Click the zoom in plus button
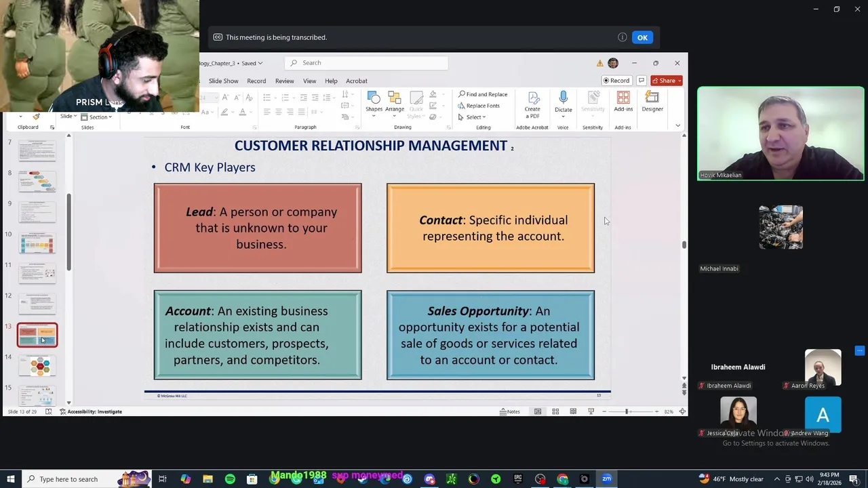 click(656, 411)
